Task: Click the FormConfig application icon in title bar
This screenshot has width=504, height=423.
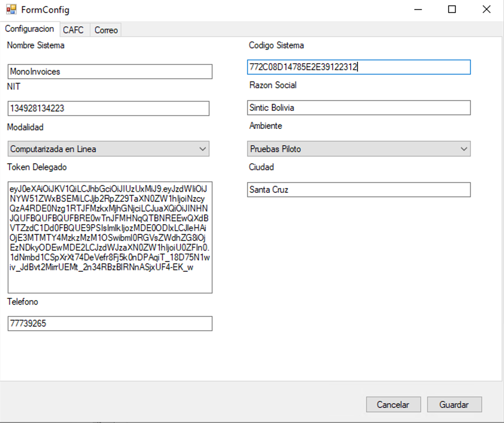Action: point(11,9)
